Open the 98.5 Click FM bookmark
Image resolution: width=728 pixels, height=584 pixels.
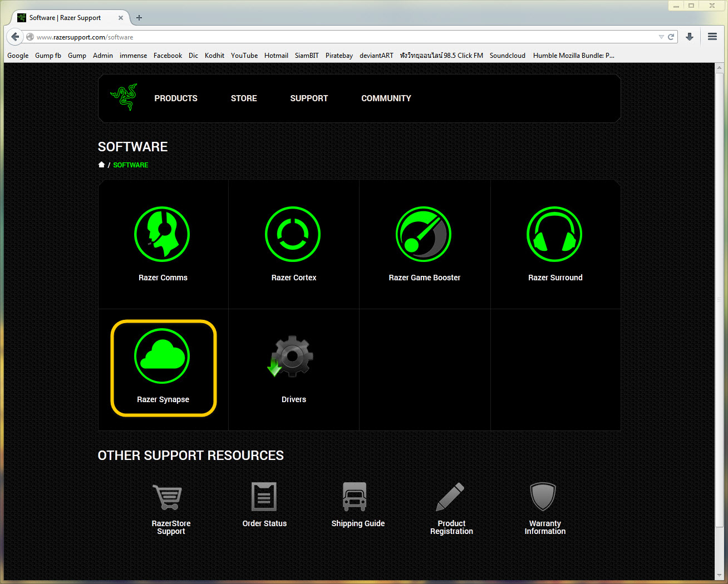click(x=441, y=56)
